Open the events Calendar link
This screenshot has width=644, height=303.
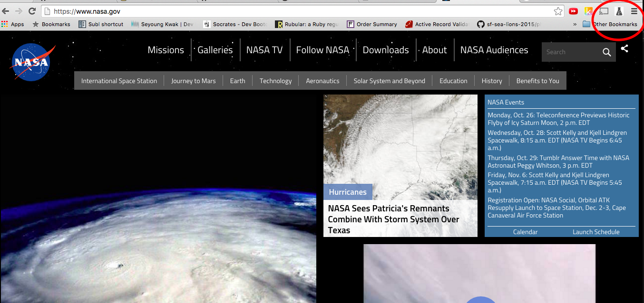[x=525, y=232]
